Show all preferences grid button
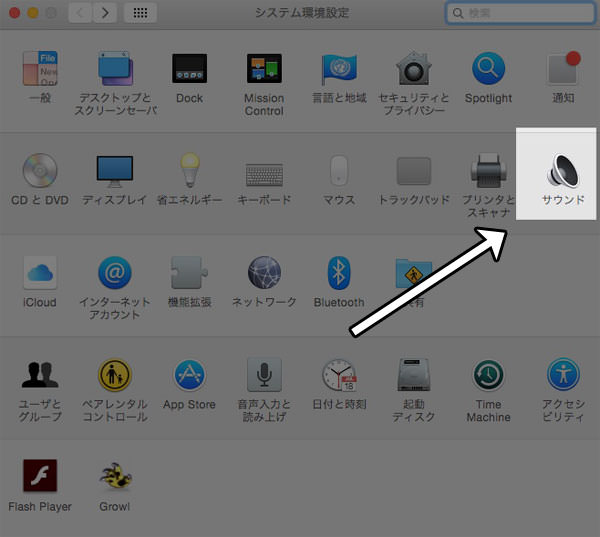This screenshot has height=537, width=600. (140, 13)
